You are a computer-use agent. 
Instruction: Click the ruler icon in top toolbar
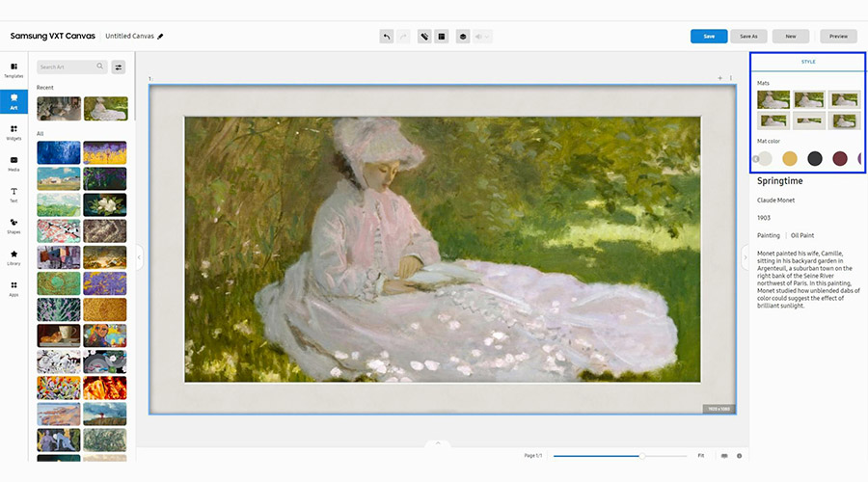(424, 37)
